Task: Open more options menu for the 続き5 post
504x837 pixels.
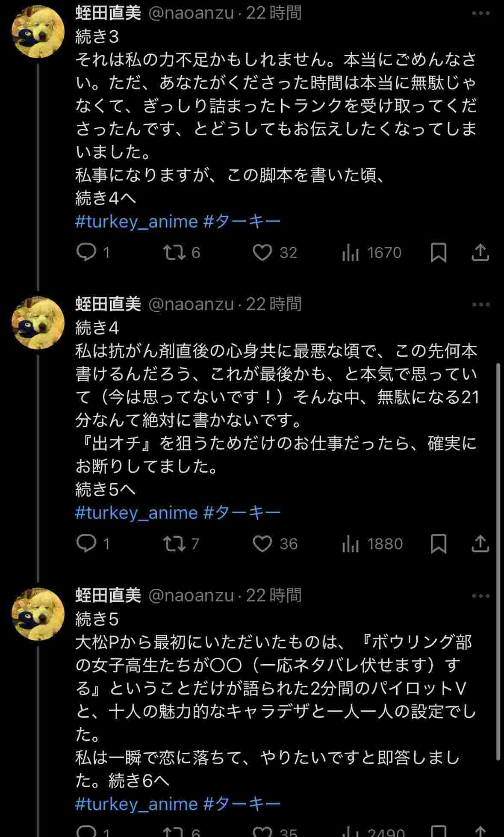Action: [480, 596]
